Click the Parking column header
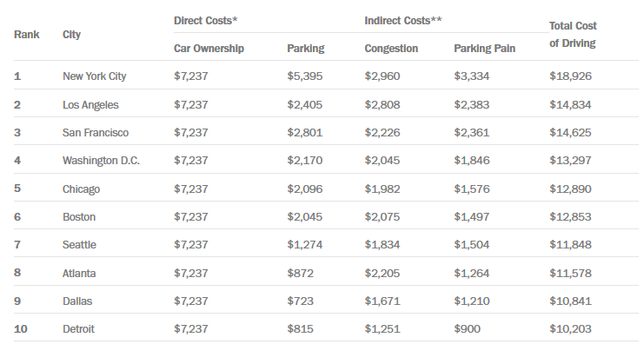This screenshot has height=364, width=644. tap(305, 49)
